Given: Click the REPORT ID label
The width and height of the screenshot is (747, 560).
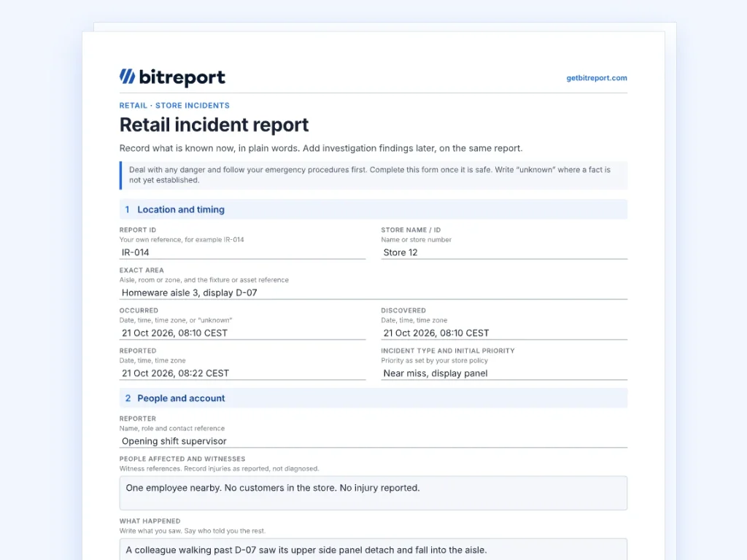Looking at the screenshot, I should click(x=138, y=230).
